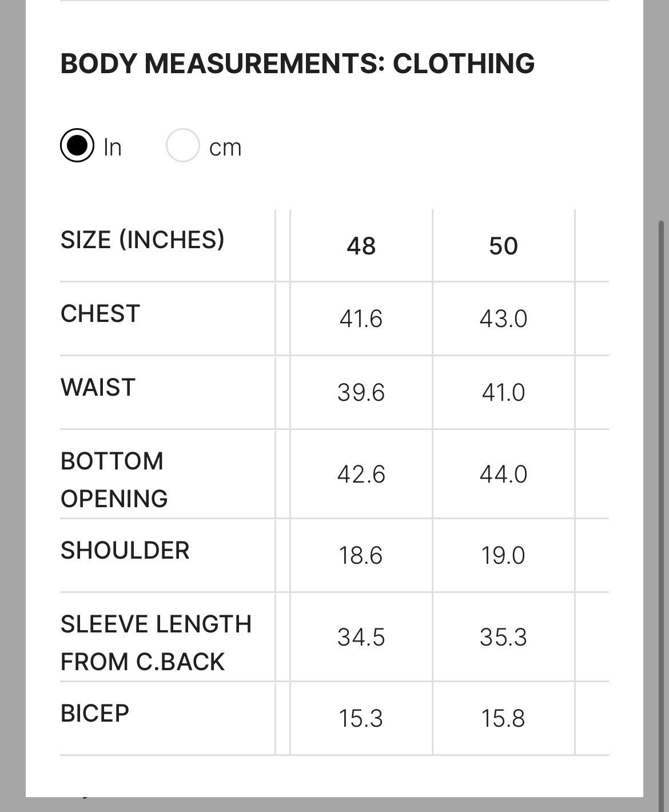Click the bicep value 15.8

click(x=503, y=719)
